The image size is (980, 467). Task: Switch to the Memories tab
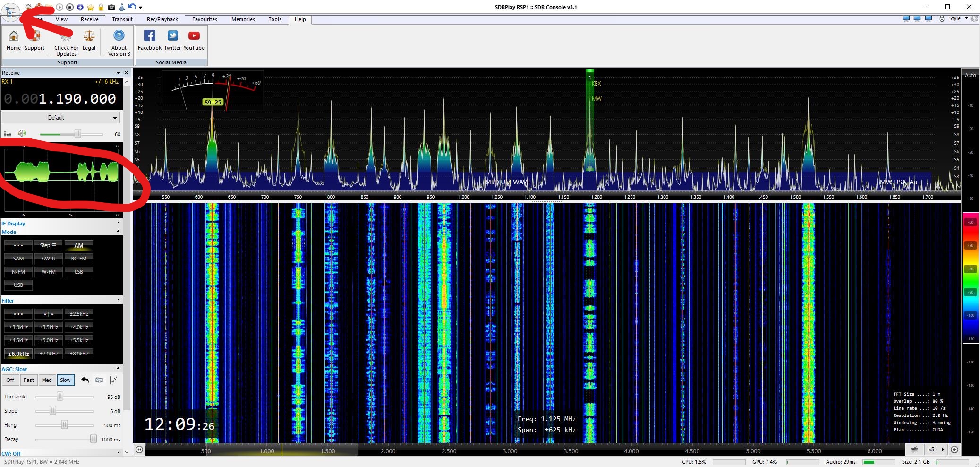(x=243, y=19)
